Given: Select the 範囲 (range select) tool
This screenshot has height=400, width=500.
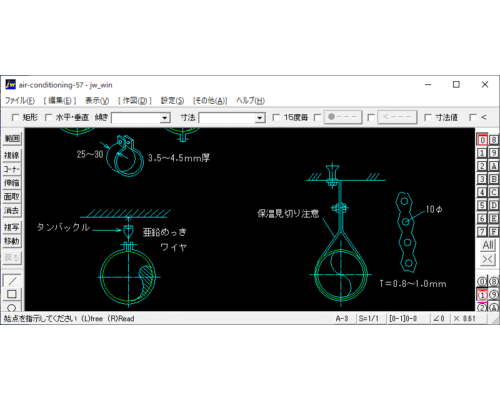Looking at the screenshot, I should (12, 139).
